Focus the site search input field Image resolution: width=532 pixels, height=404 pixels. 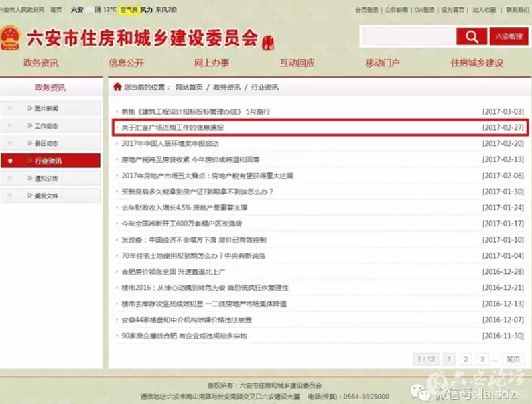click(x=409, y=36)
